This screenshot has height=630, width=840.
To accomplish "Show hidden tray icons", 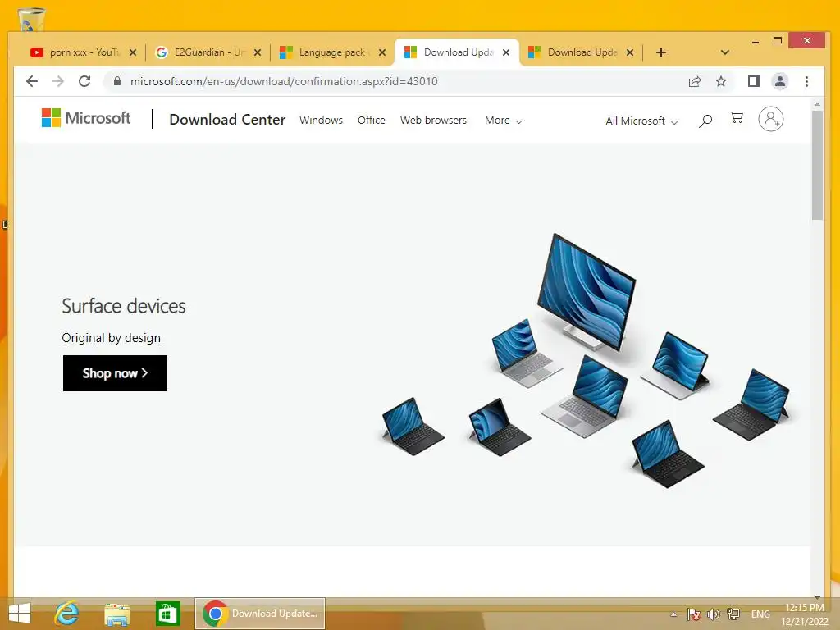I will [x=673, y=614].
